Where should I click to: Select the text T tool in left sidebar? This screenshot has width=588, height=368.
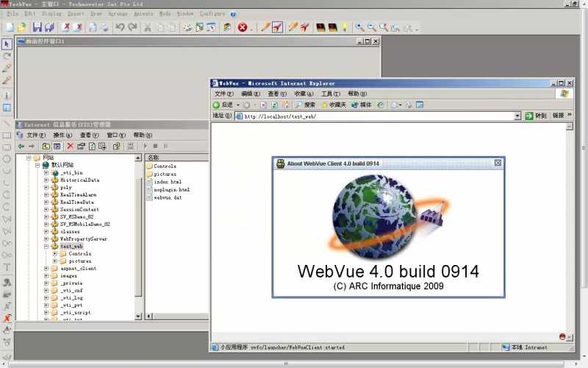tap(7, 267)
